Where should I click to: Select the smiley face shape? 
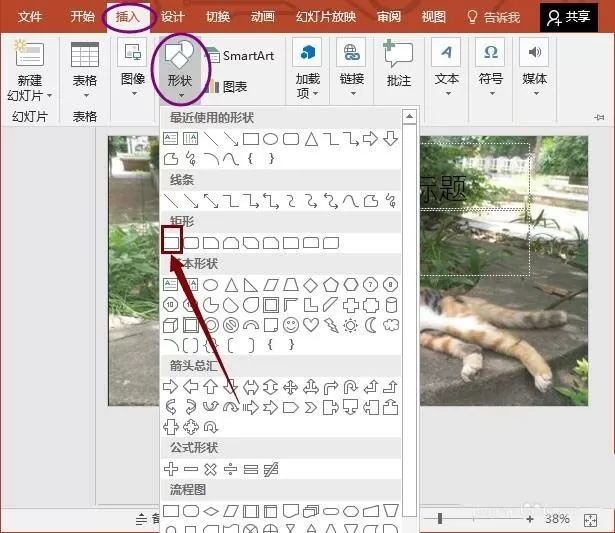(x=291, y=325)
